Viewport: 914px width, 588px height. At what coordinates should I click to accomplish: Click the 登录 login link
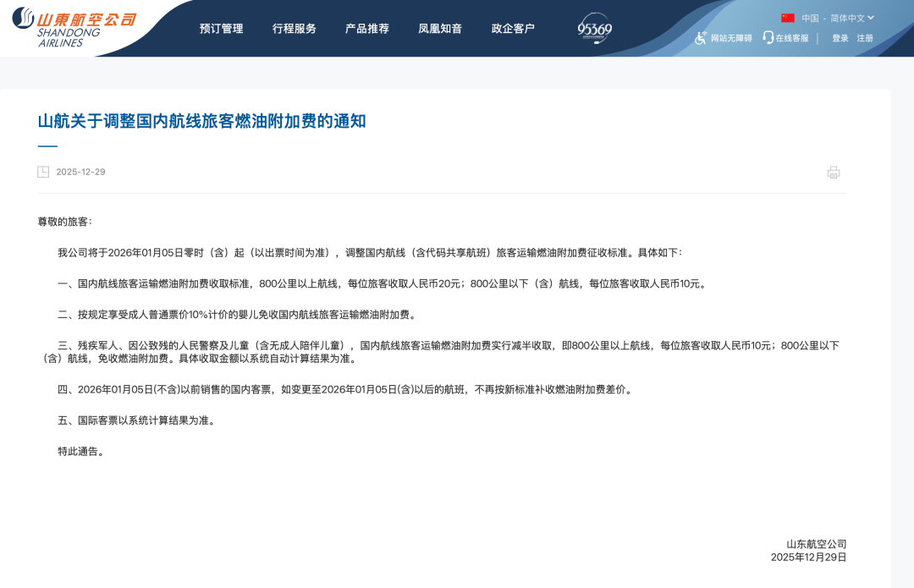(x=840, y=38)
